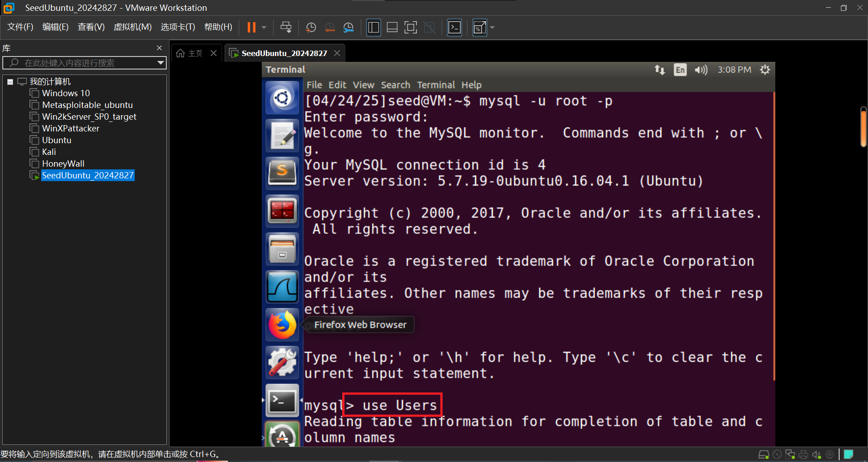Close the 主页 home tab
Image resolution: width=868 pixels, height=462 pixels.
pyautogui.click(x=214, y=53)
